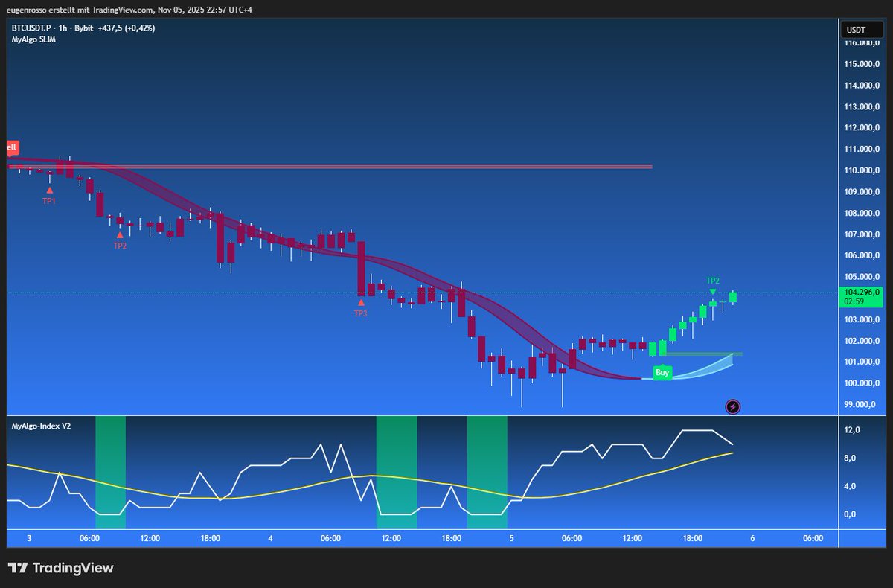Select the green TP2 marker above candles

point(713,291)
